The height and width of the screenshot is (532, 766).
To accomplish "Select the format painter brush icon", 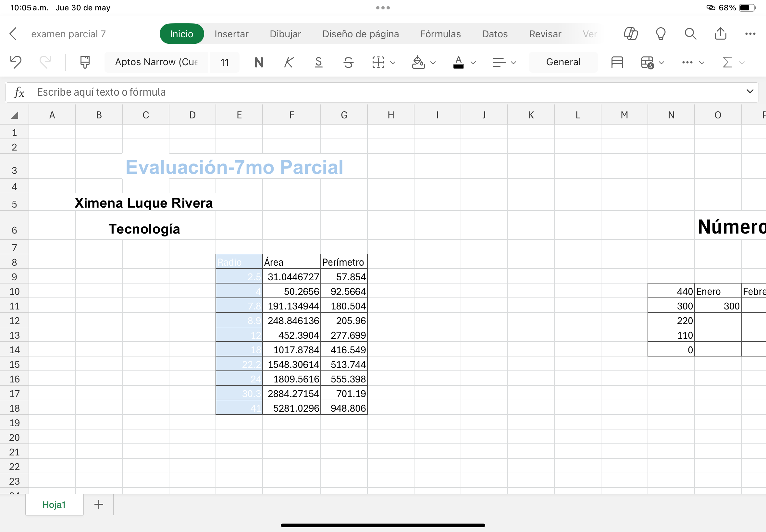I will coord(85,62).
